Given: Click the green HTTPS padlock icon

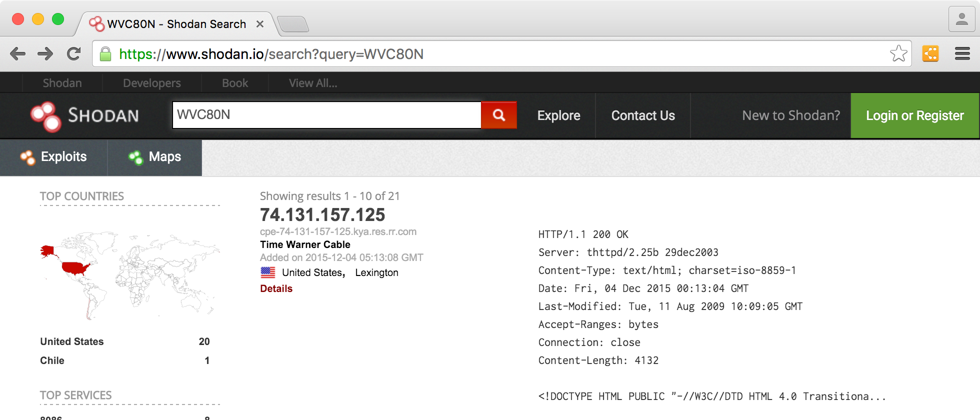Looking at the screenshot, I should pyautogui.click(x=105, y=54).
